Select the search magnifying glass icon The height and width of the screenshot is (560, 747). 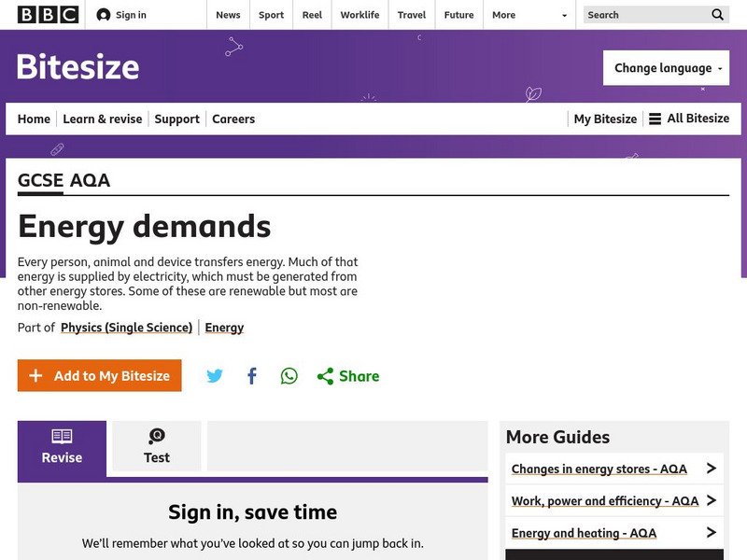(717, 15)
